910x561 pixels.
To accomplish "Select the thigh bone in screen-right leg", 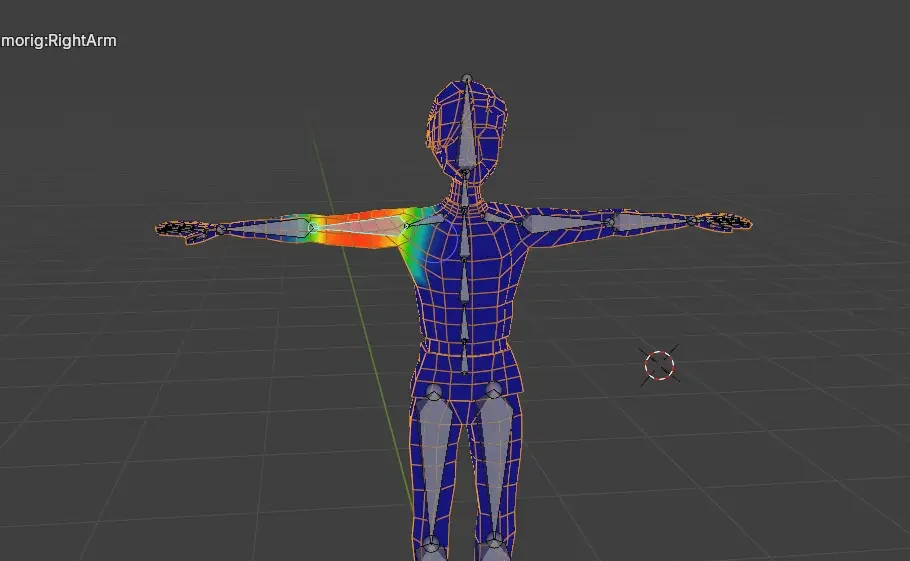I will pos(494,460).
